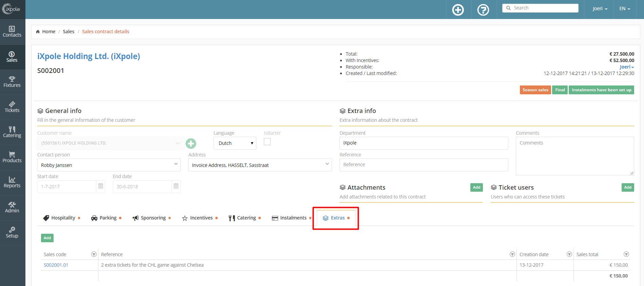This screenshot has width=644, height=286.
Task: Open Products in the sidebar
Action: [12, 157]
